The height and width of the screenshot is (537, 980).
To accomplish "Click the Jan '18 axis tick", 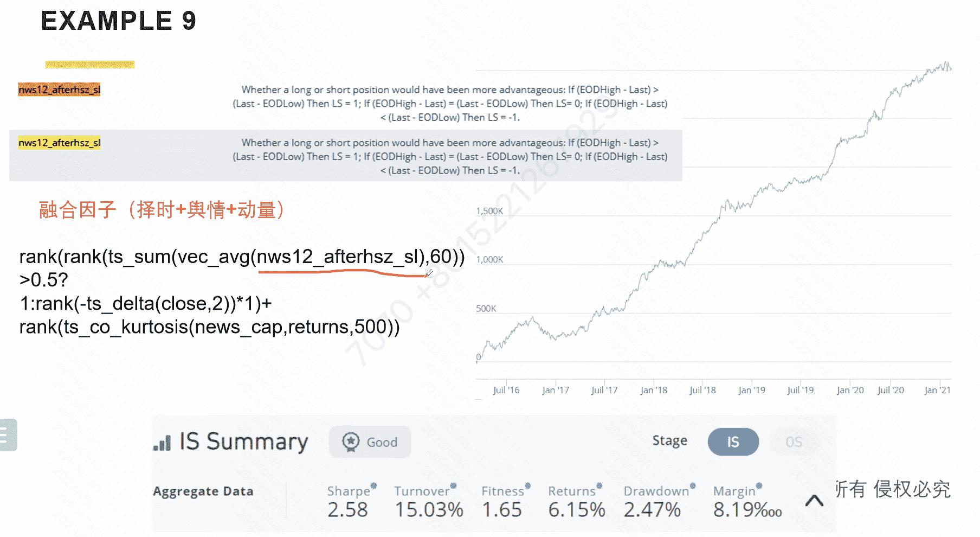I will coord(654,390).
